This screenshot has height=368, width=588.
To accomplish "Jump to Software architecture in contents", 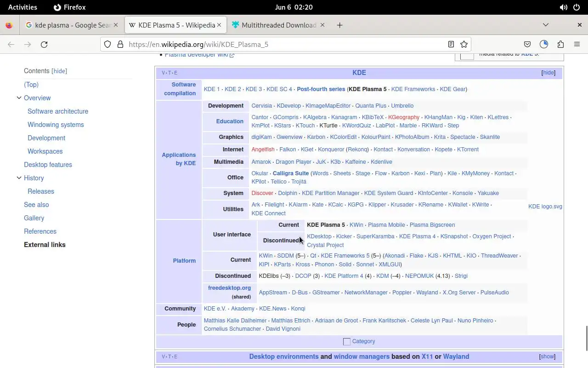I will [58, 111].
